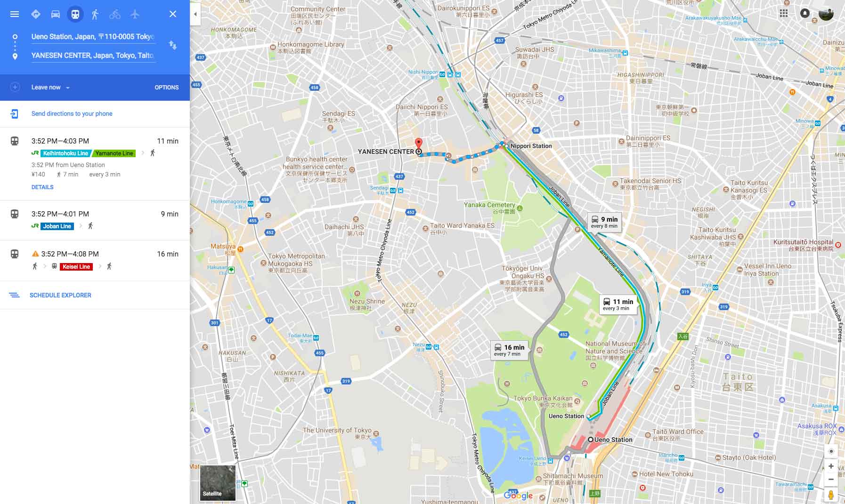Switch to walking directions
The height and width of the screenshot is (504, 845).
click(95, 14)
